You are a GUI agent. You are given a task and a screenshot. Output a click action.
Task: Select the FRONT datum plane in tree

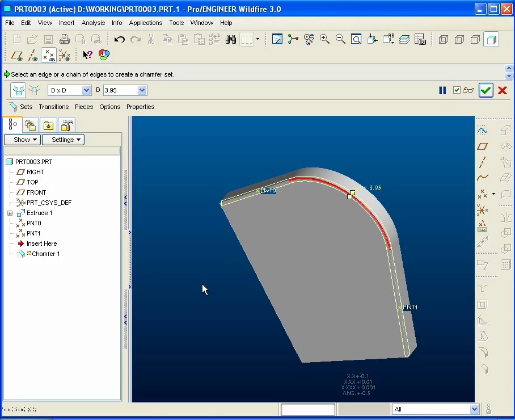[36, 192]
